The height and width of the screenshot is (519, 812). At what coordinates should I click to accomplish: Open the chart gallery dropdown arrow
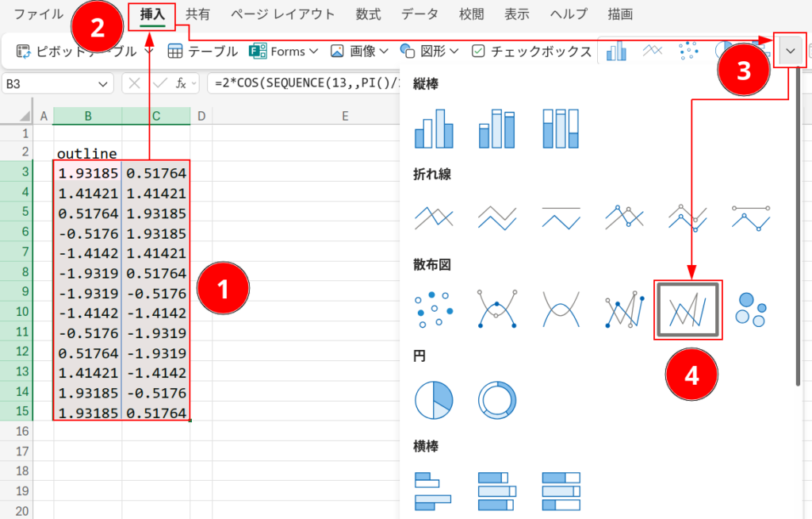point(790,50)
